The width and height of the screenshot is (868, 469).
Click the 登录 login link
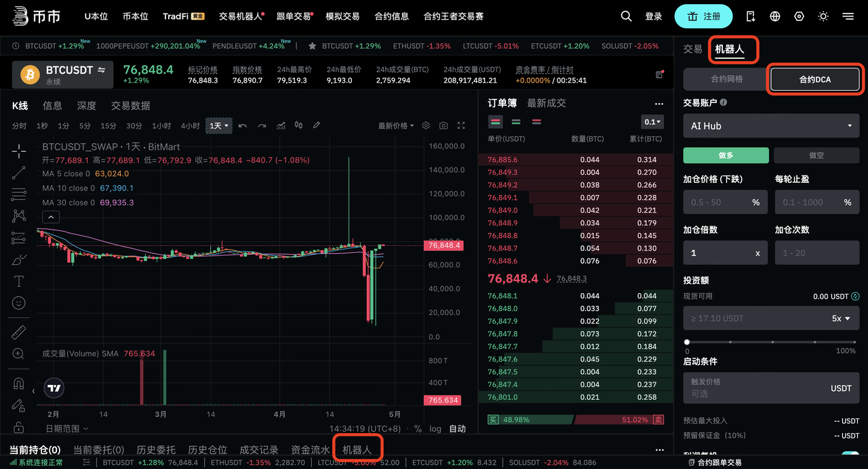click(654, 16)
